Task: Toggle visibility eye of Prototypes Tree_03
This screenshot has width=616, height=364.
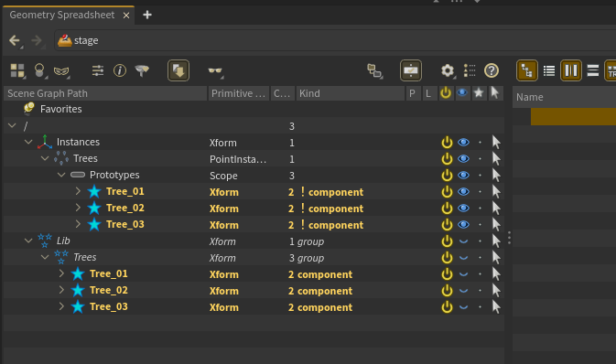Action: [463, 225]
